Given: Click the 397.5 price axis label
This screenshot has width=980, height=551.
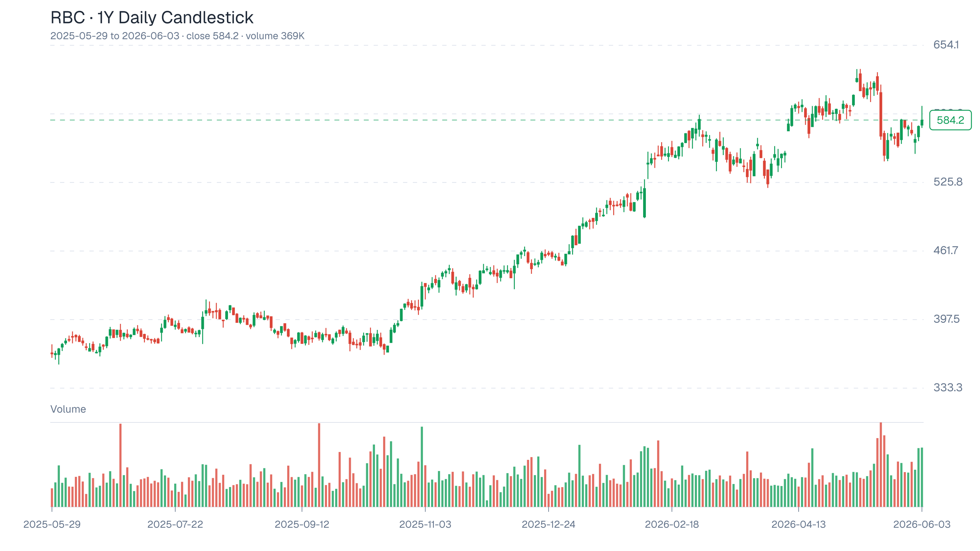Looking at the screenshot, I should [x=947, y=319].
